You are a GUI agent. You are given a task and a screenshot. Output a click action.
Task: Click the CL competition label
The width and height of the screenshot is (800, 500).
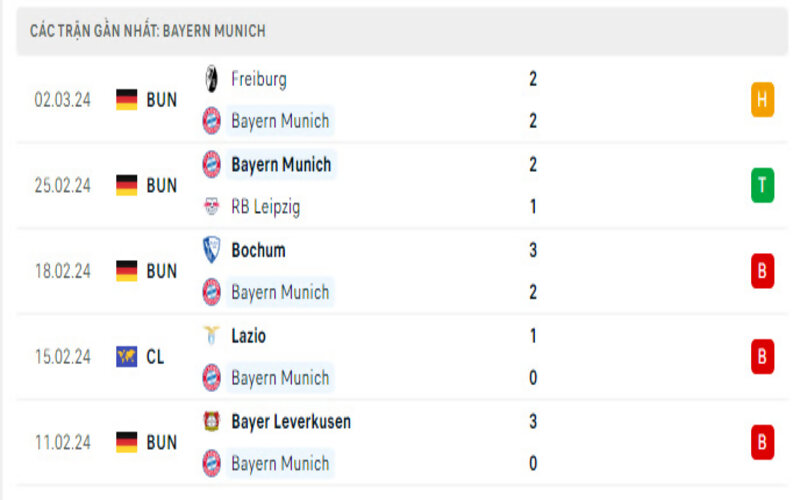(155, 357)
